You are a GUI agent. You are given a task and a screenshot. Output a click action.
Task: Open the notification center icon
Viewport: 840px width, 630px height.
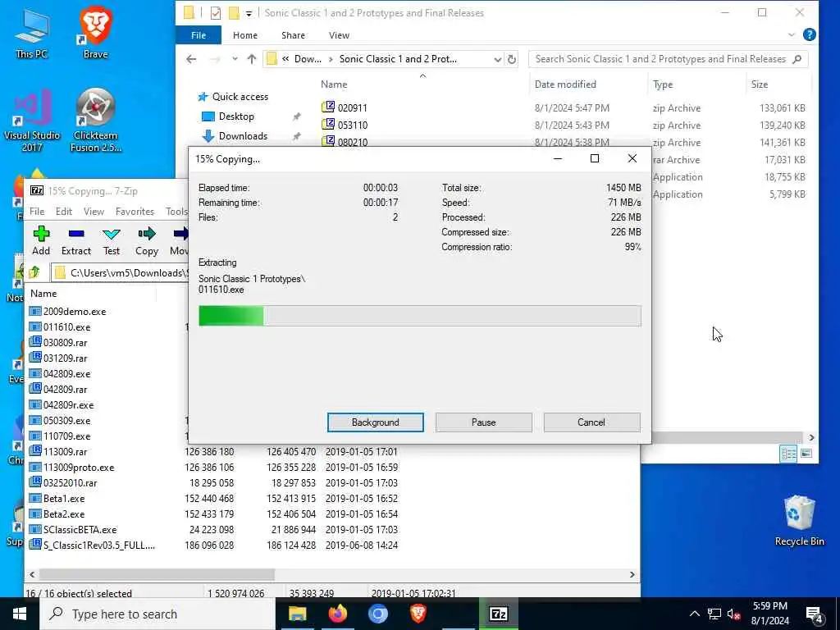[815, 614]
